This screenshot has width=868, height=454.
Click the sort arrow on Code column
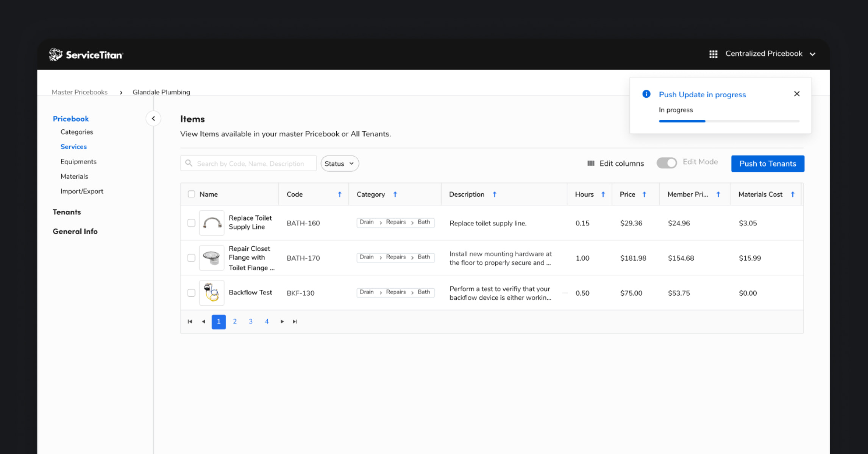pyautogui.click(x=339, y=194)
